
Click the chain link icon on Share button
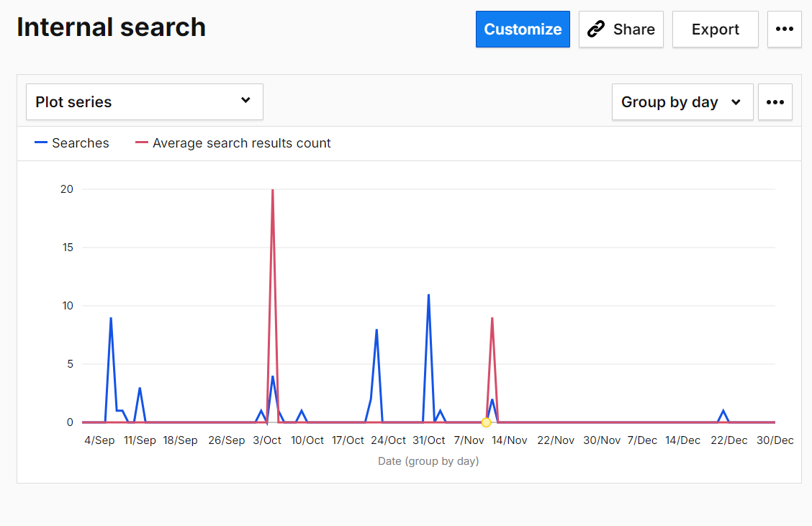coord(596,29)
